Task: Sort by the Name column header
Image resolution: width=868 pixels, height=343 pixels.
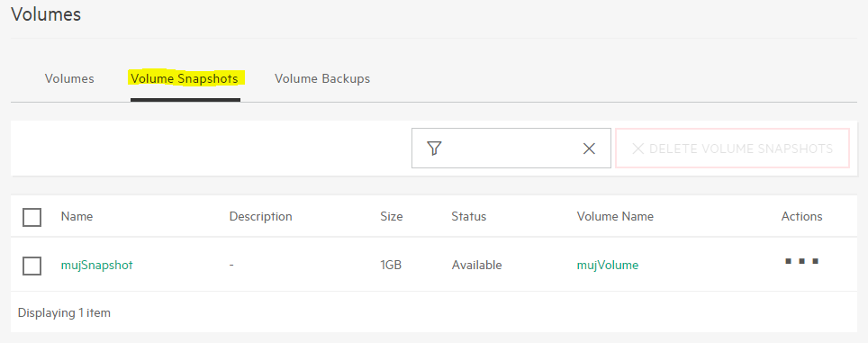Action: pyautogui.click(x=77, y=216)
